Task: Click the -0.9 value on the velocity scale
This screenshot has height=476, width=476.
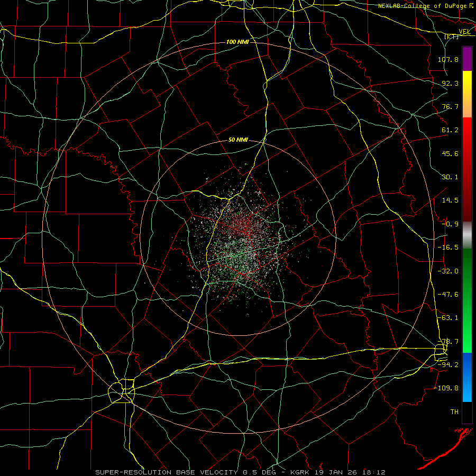Action: (x=450, y=224)
